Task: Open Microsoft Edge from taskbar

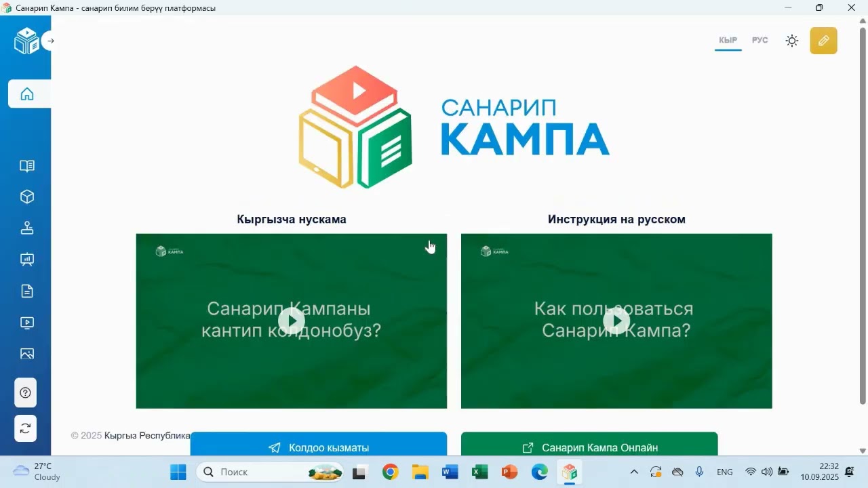Action: 540,472
